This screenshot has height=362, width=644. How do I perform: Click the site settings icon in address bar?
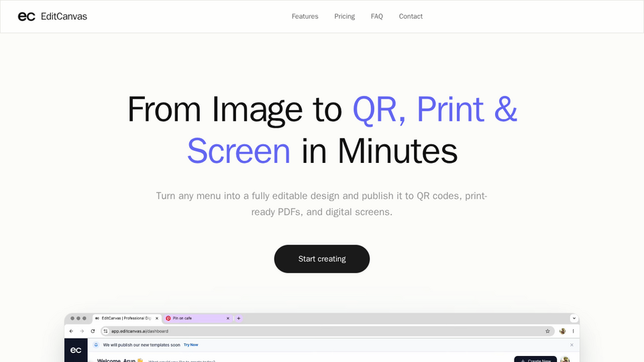(105, 331)
